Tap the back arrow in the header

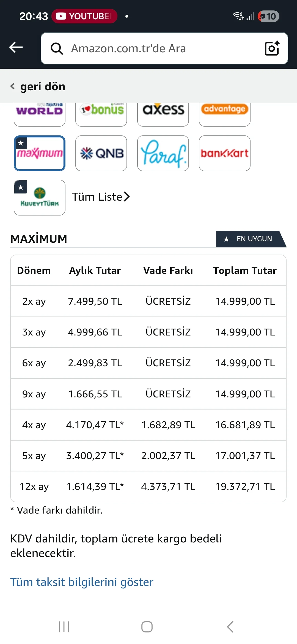point(16,47)
